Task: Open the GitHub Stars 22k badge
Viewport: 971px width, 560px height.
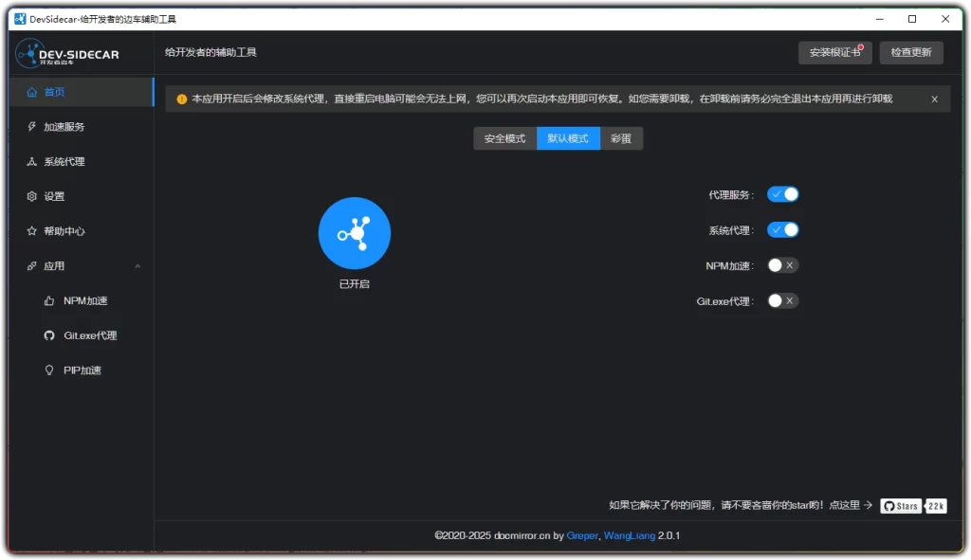Action: click(913, 506)
